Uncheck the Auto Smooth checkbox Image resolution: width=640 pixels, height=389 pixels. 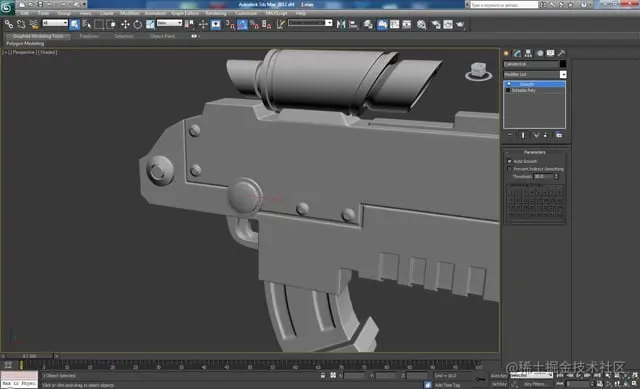point(509,161)
